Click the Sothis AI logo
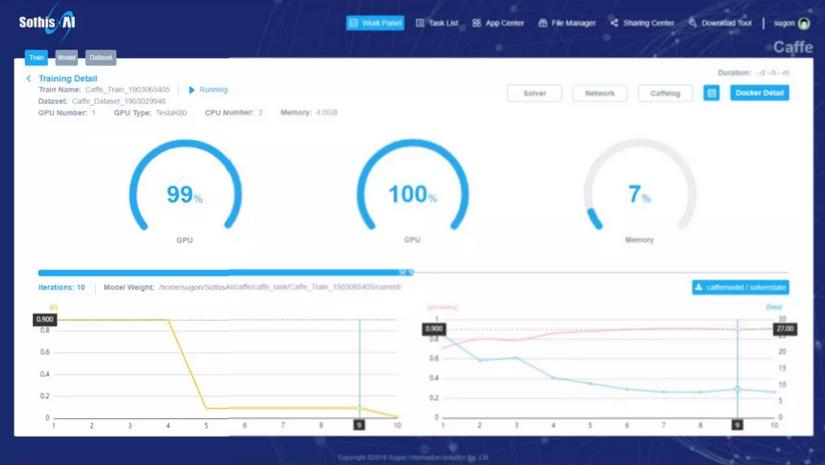825x465 pixels. [x=47, y=22]
